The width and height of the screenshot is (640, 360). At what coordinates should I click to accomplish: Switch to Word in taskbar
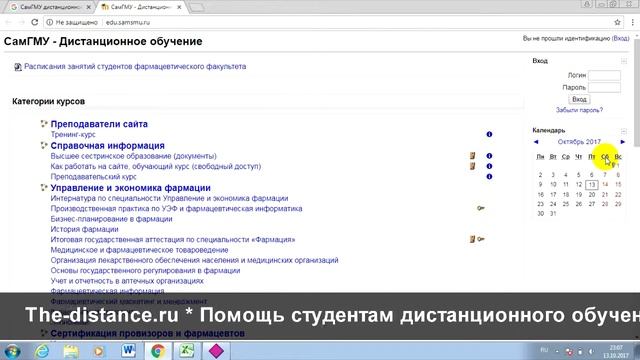pos(128,351)
